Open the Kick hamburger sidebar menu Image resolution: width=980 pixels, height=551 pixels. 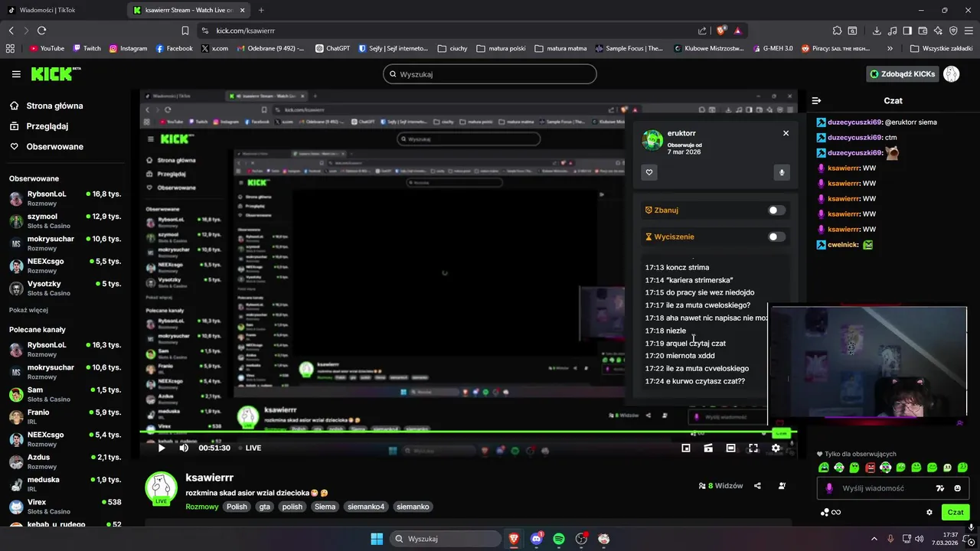point(16,74)
